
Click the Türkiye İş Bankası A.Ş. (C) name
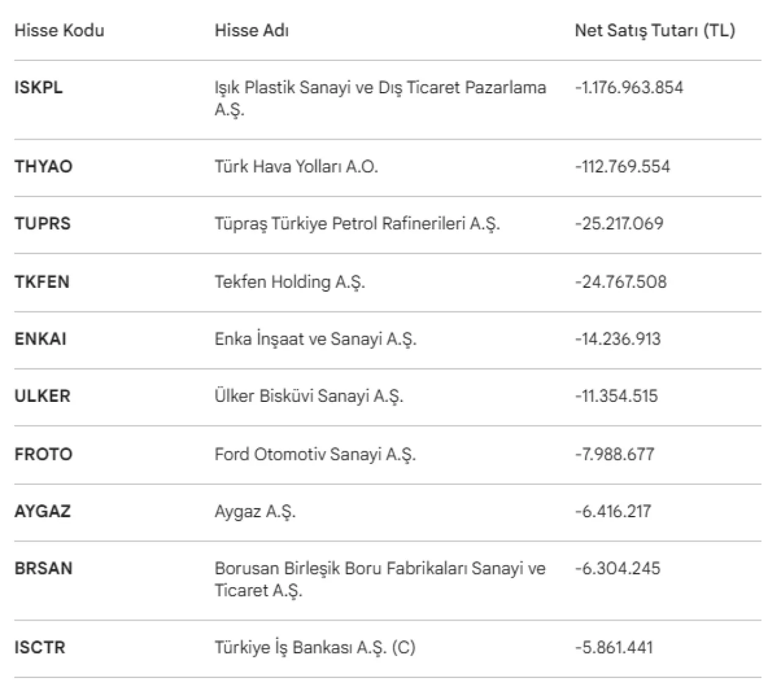pos(315,647)
